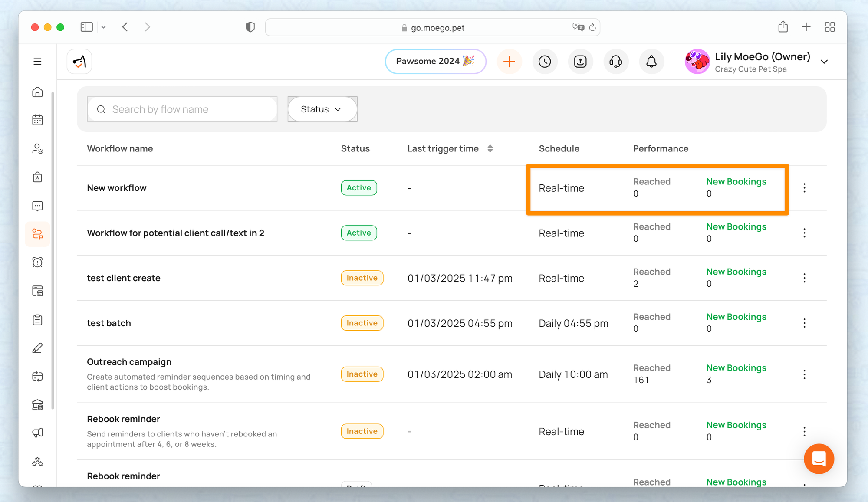Screen dimensions: 868x502
Task: Open the megaphone marketing icon in the sidebar
Action: [37, 433]
